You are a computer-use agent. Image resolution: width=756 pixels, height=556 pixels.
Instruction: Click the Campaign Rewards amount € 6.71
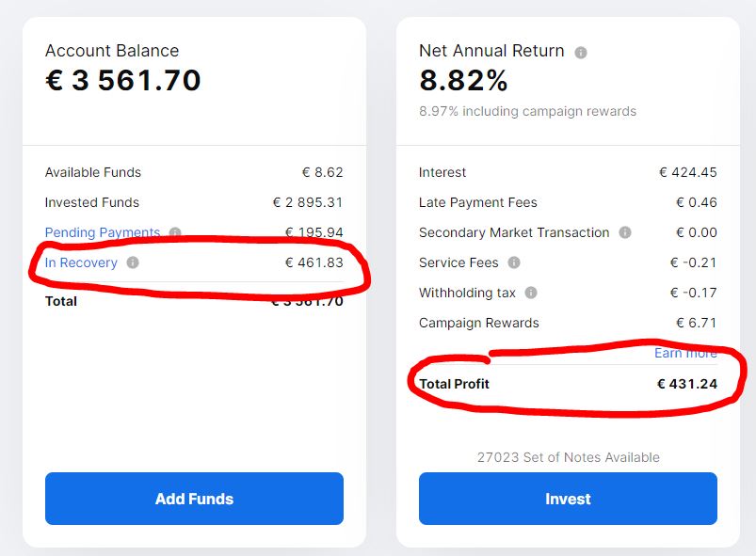pyautogui.click(x=697, y=323)
